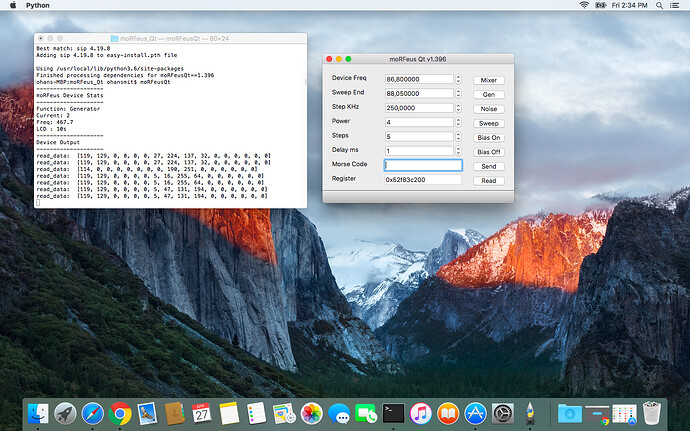The height and width of the screenshot is (431, 690).
Task: Open System Preferences from the dock
Action: click(503, 413)
